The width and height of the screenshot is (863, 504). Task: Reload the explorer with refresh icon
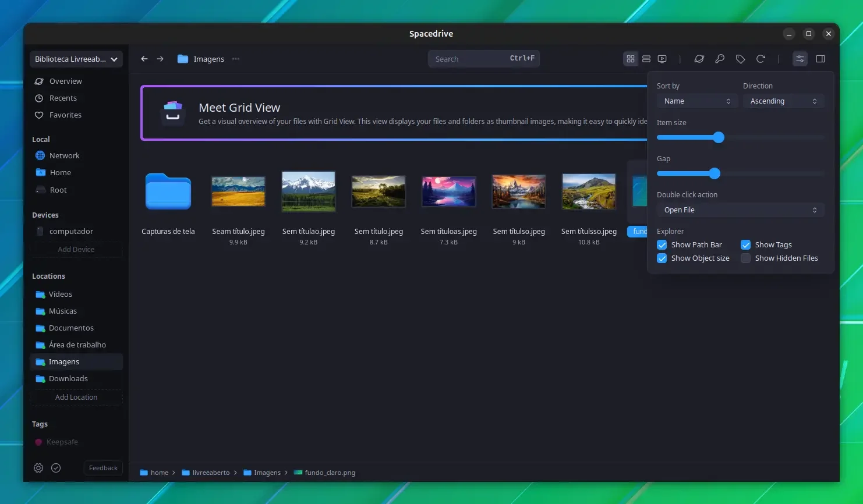tap(761, 59)
